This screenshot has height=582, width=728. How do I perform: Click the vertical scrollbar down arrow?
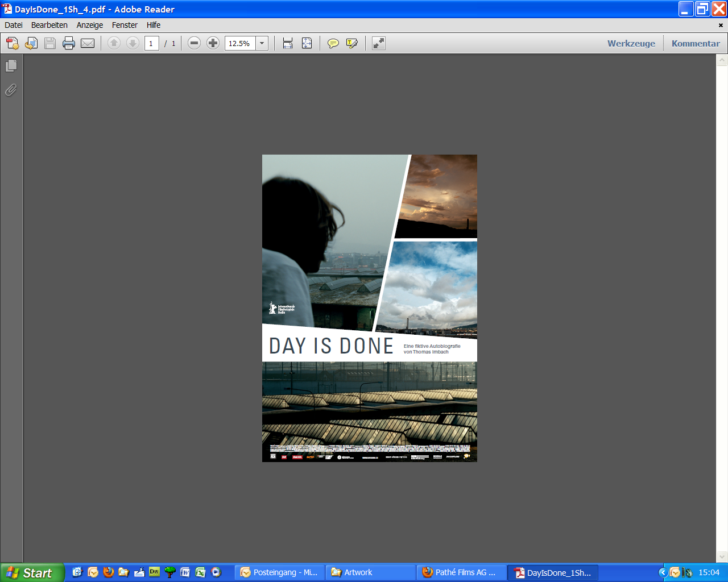[x=722, y=557]
